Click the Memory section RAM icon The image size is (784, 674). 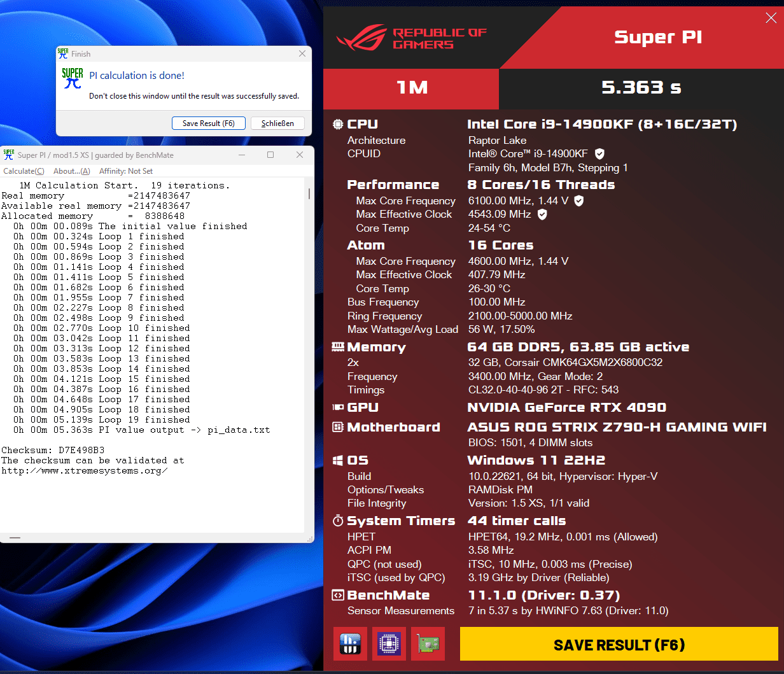(338, 347)
